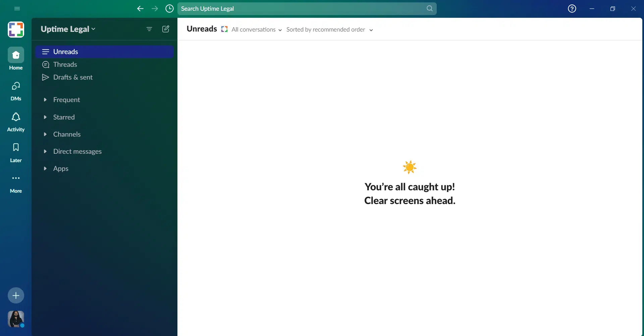
Task: Open the Activity feed
Action: (x=15, y=121)
